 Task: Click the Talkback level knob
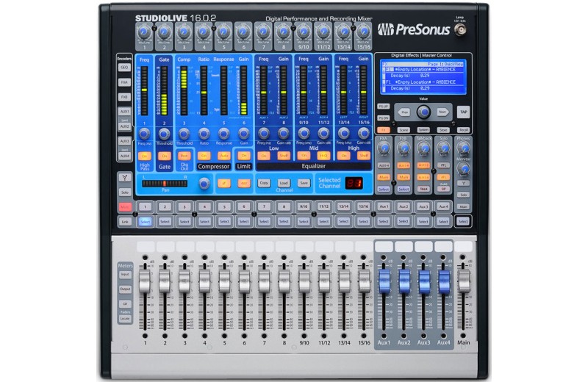click(x=423, y=148)
